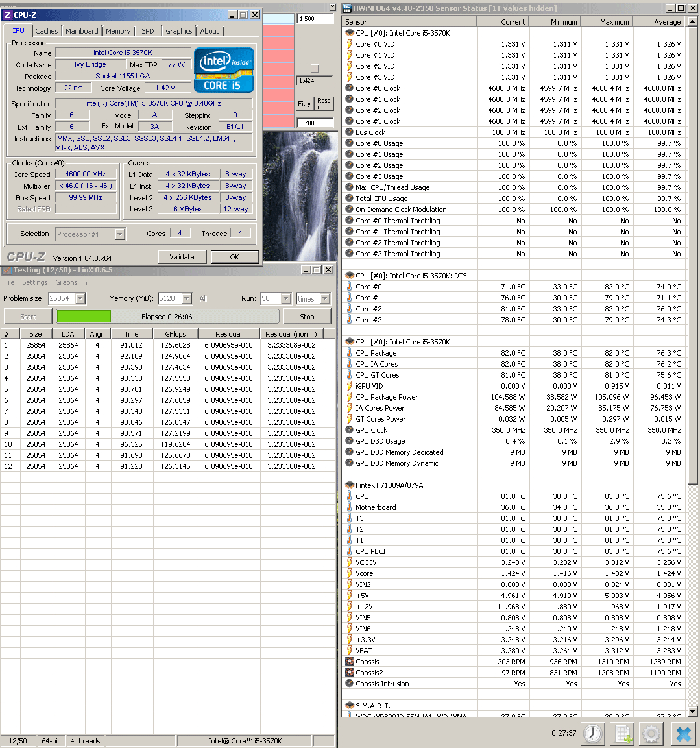Viewport: 700px width, 748px height.
Task: Close sensors with the blue X button
Action: pyautogui.click(x=683, y=733)
